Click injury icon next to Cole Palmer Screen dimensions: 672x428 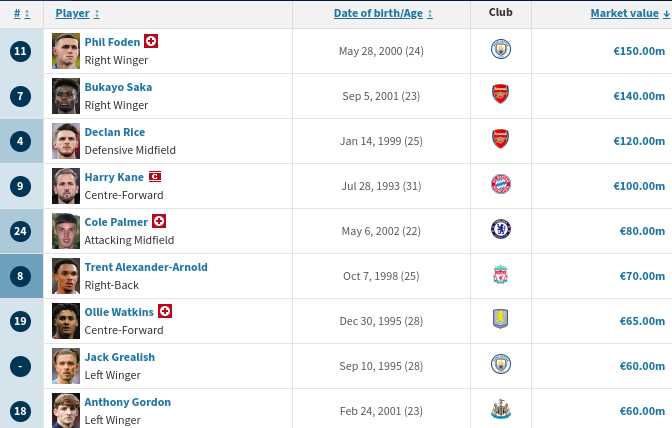pos(159,221)
